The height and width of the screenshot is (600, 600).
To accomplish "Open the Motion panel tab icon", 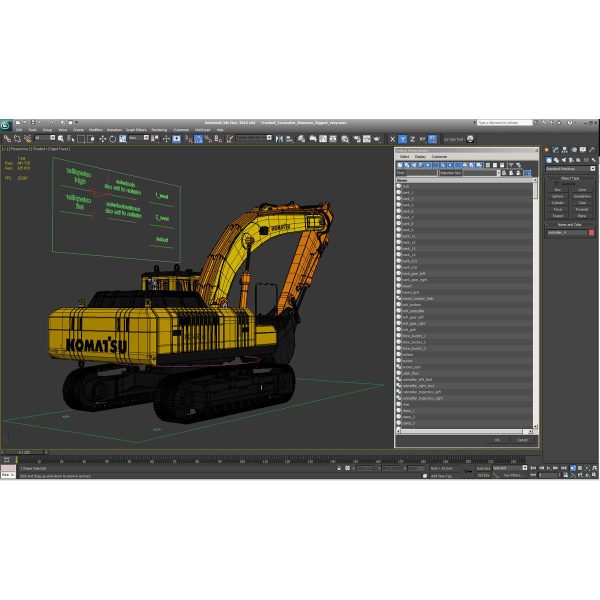I will 574,150.
